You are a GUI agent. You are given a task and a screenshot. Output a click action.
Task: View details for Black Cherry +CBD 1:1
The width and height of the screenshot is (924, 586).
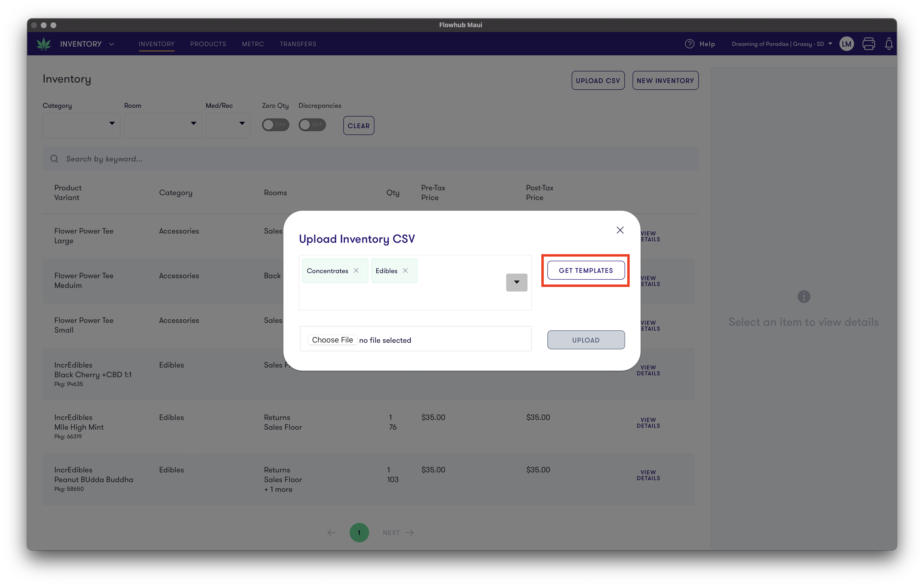coord(648,370)
